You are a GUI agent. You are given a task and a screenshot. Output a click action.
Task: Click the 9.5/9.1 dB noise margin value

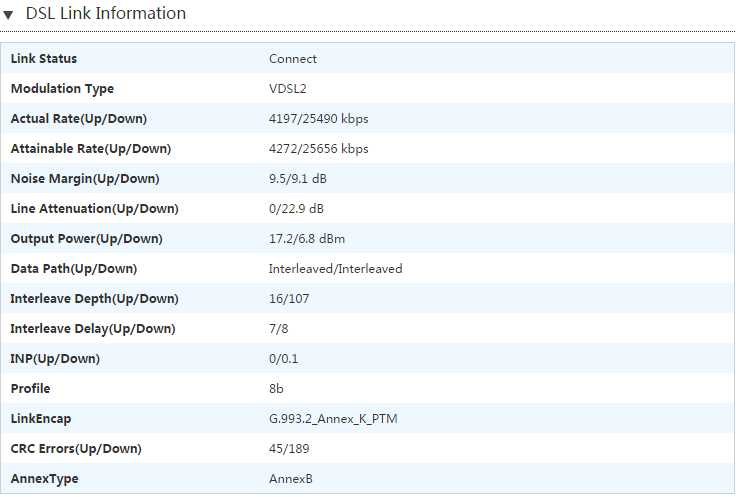[297, 179]
